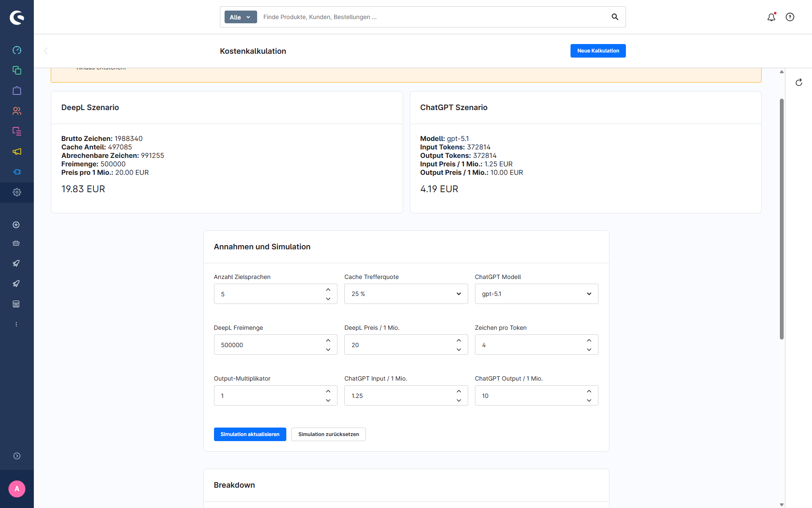Click Simulation aktualisieren button
Image resolution: width=812 pixels, height=508 pixels.
pos(250,434)
